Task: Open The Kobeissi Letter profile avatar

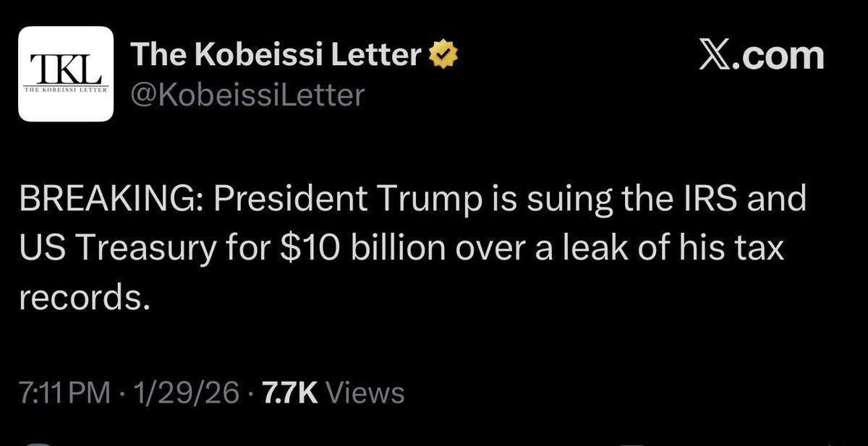Action: 65,74
